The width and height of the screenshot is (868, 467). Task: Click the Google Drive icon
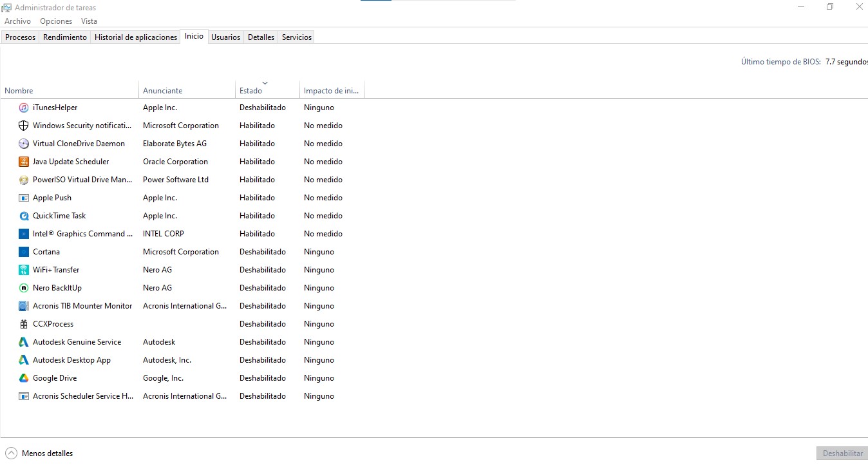(x=24, y=378)
